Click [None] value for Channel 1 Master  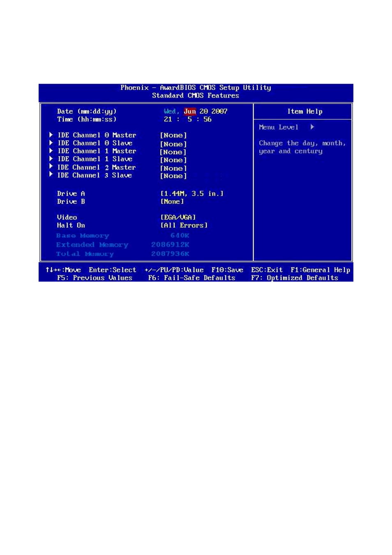coord(173,152)
